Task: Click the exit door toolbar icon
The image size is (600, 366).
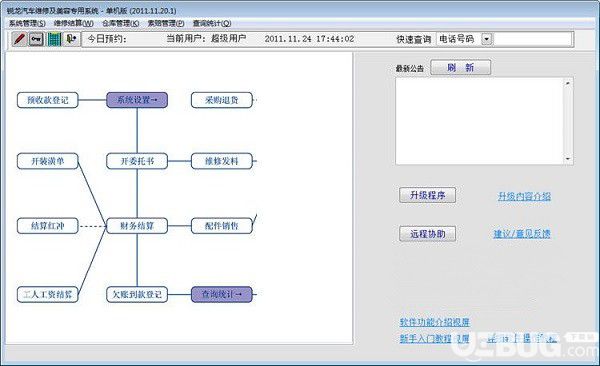Action: coord(71,39)
